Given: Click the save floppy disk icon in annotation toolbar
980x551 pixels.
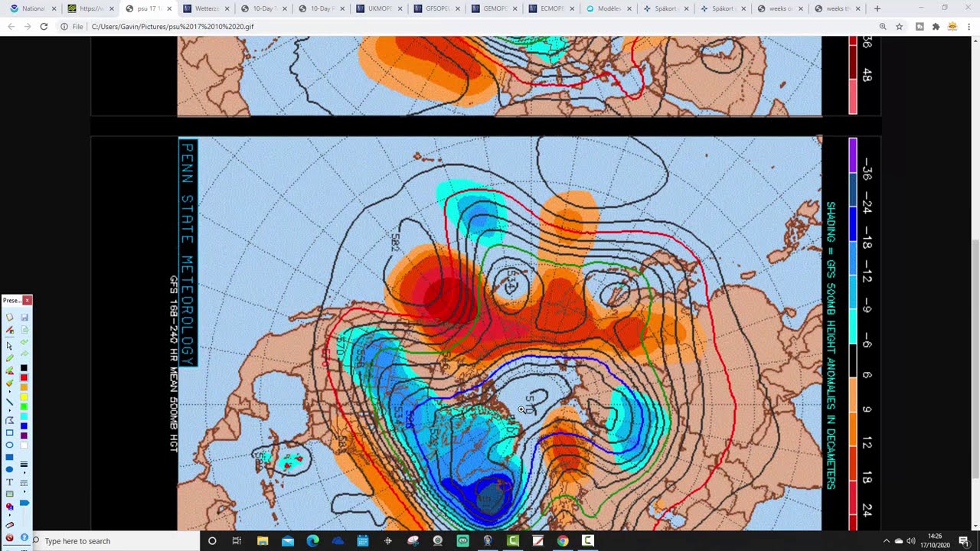Looking at the screenshot, I should click(24, 317).
